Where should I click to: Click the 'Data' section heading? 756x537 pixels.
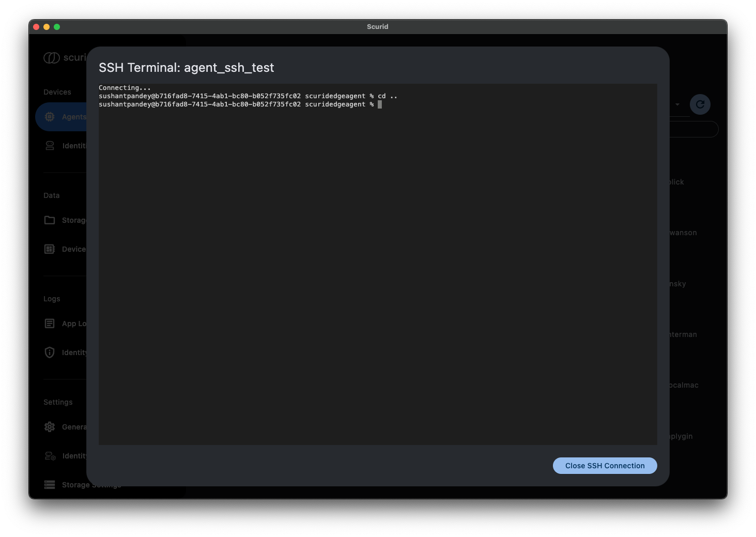click(52, 195)
